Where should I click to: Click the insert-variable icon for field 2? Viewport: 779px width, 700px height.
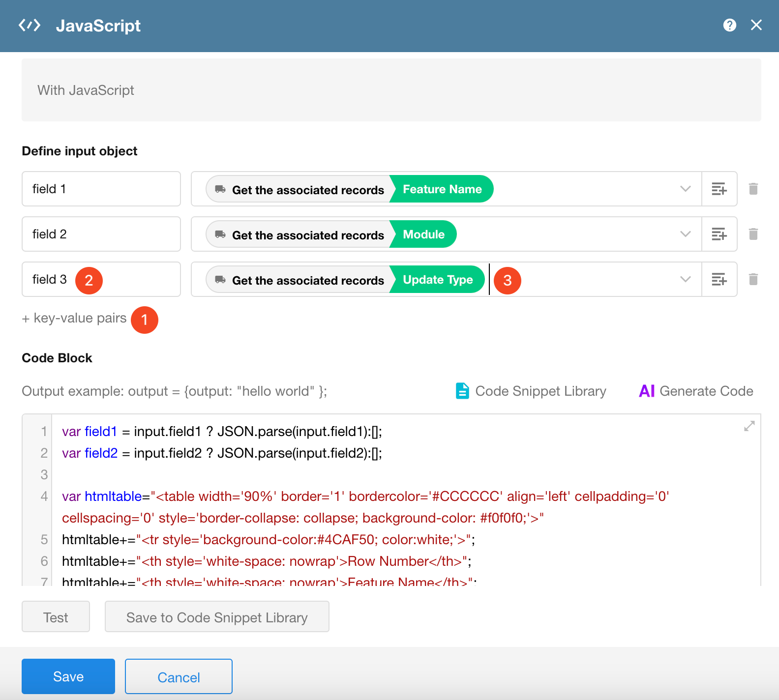719,234
